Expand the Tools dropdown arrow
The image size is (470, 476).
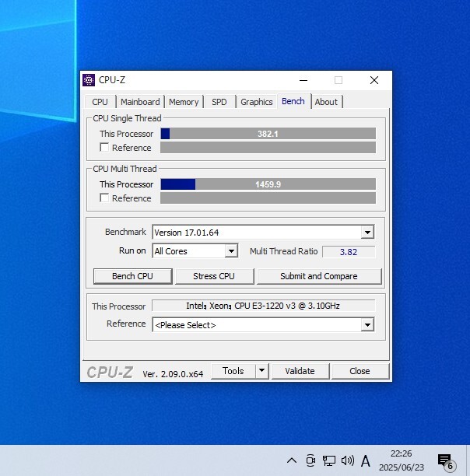(261, 371)
